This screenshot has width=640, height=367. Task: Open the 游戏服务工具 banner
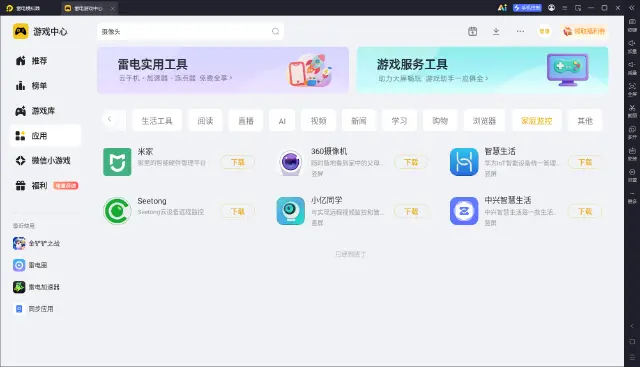(x=482, y=70)
